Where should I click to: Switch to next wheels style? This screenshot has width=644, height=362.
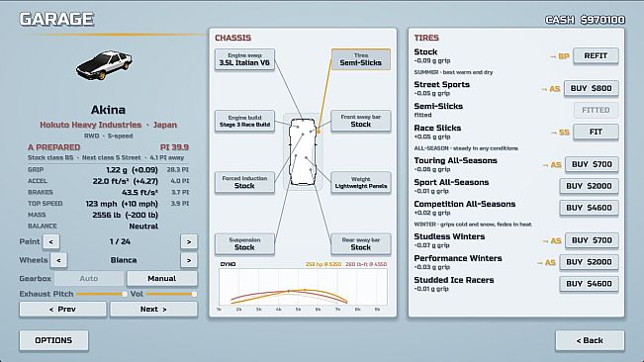[189, 260]
